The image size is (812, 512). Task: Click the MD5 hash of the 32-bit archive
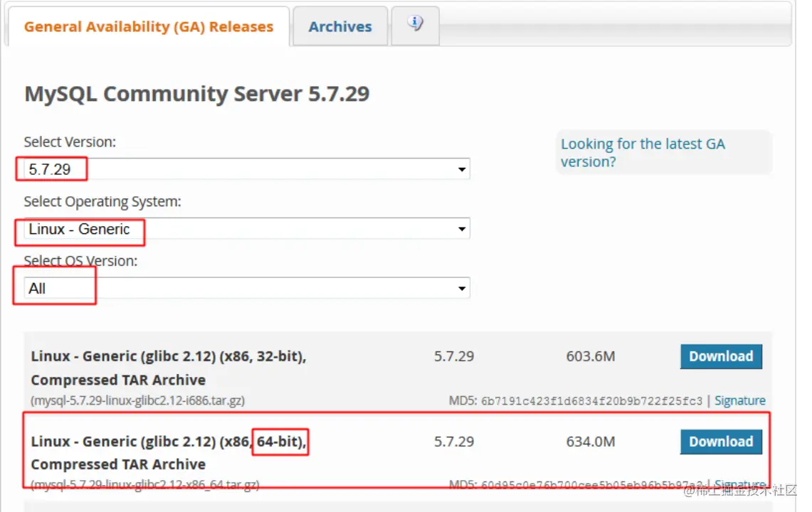[591, 401]
